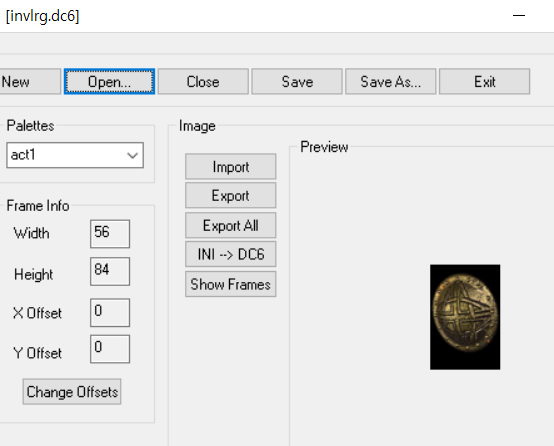The height and width of the screenshot is (446, 554).
Task: Save the current file
Action: [x=297, y=82]
